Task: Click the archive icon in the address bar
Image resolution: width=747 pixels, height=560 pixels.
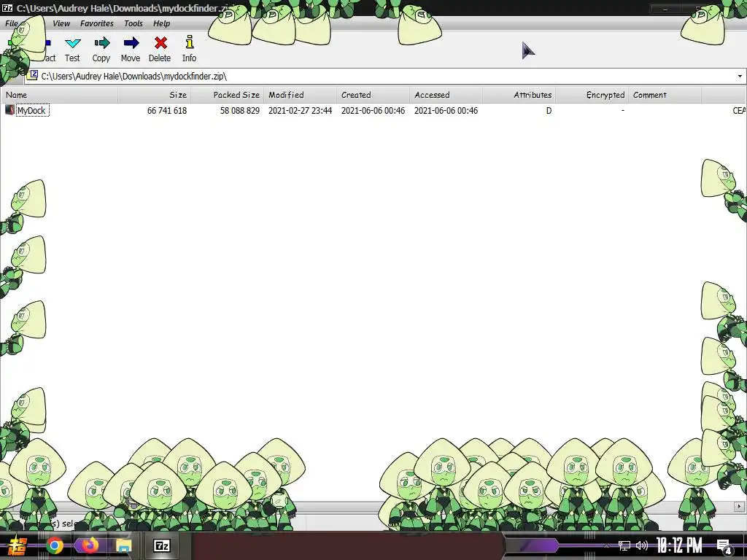Action: [33, 75]
